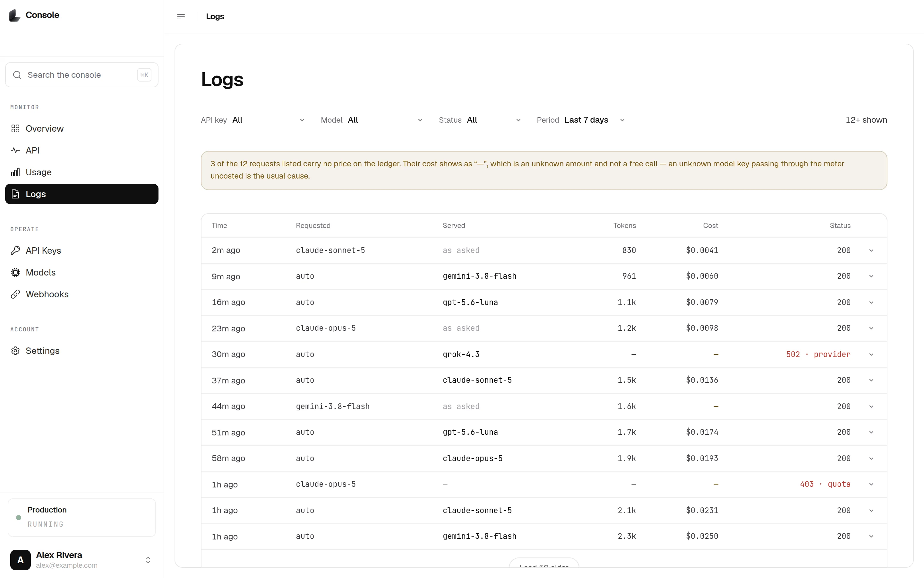Screen dimensions: 924x578
Task: Click the "claude-sonnet-5" requested model cell
Action: click(x=330, y=250)
